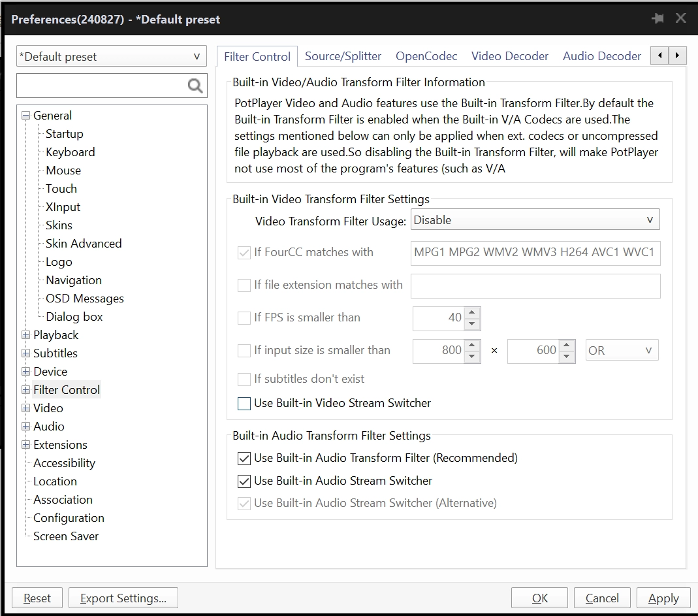Screen dimensions: 698x616
Task: Open Video Transform Filter Usage dropdown
Action: [535, 220]
